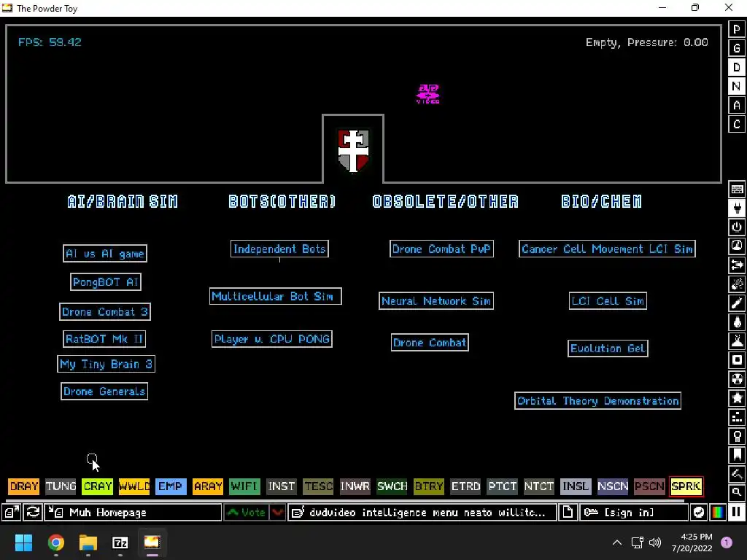747x560 pixels.
Task: Select the PSCN element
Action: click(649, 486)
